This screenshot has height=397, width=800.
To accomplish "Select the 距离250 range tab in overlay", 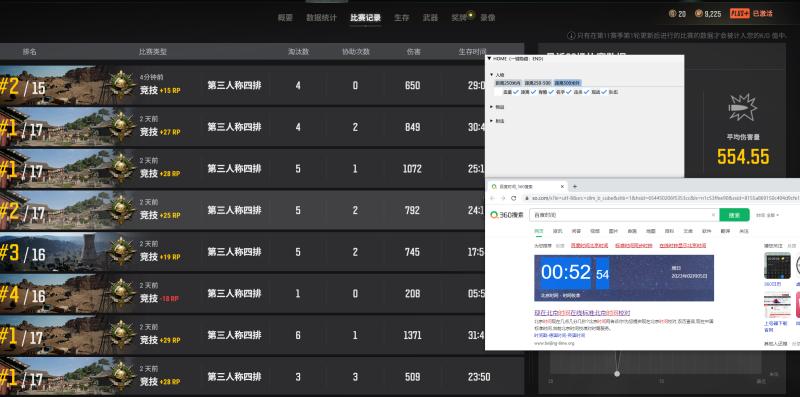I will [508, 83].
